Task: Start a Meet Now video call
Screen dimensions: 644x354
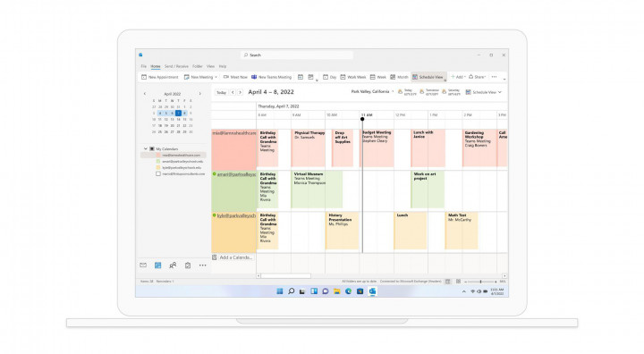Action: (235, 77)
